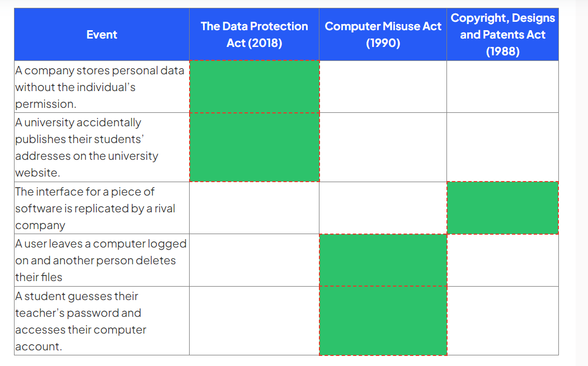
Task: Select Copyright, Designs and Patents Act header
Action: [502, 35]
